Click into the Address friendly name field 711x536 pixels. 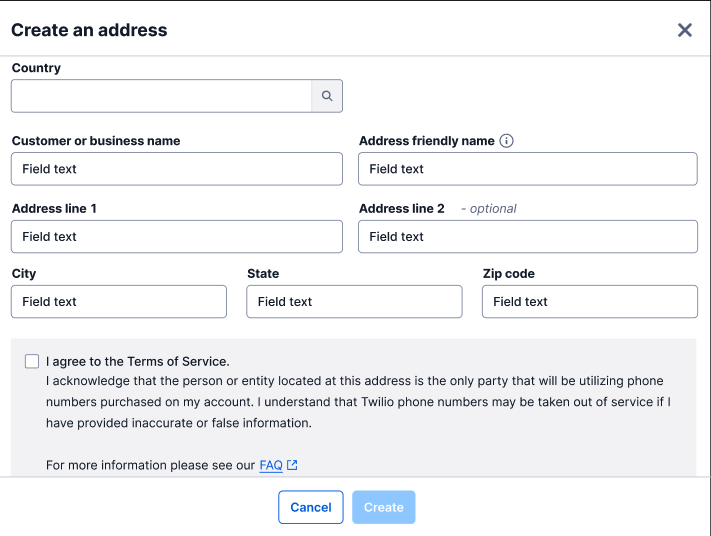527,169
